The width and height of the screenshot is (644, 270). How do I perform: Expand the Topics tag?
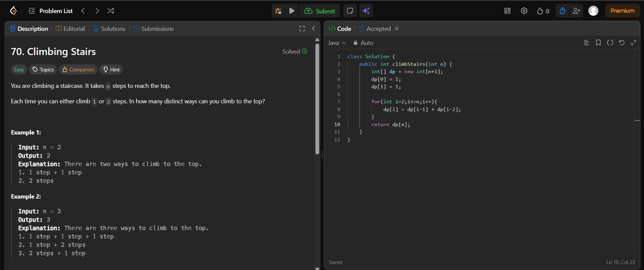point(43,69)
